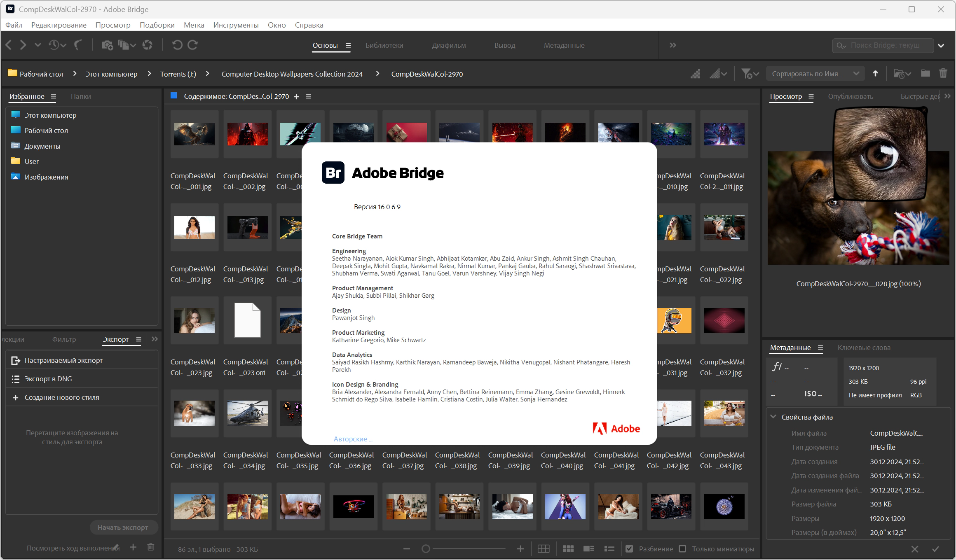956x560 pixels.
Task: Rotate image 90° counterclockwise
Action: click(177, 45)
